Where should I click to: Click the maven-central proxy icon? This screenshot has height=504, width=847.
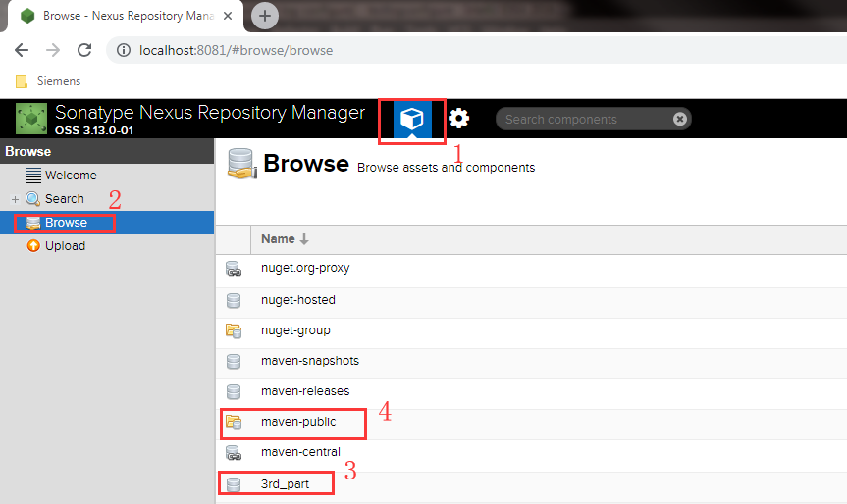click(234, 452)
